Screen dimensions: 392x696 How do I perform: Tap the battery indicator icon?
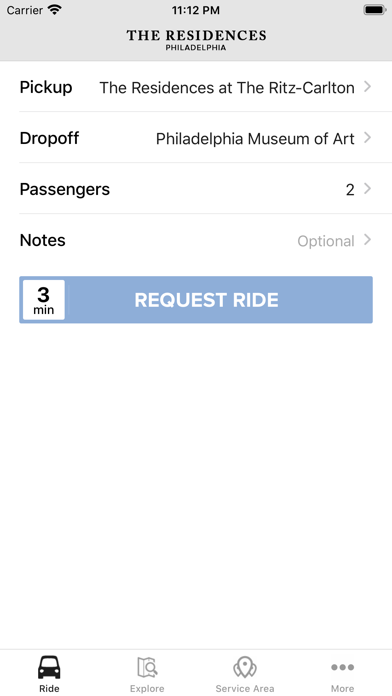pyautogui.click(x=375, y=10)
